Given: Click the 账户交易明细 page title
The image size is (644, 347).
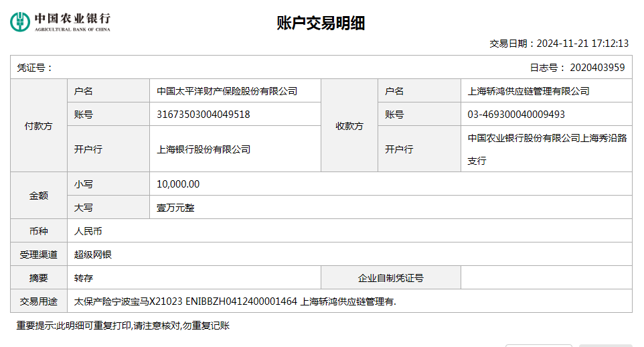Looking at the screenshot, I should click(321, 23).
